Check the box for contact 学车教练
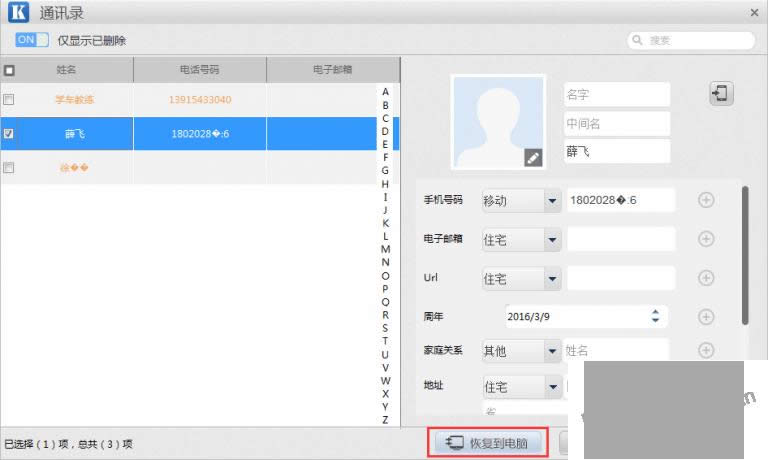The height and width of the screenshot is (460, 768). pyautogui.click(x=9, y=100)
